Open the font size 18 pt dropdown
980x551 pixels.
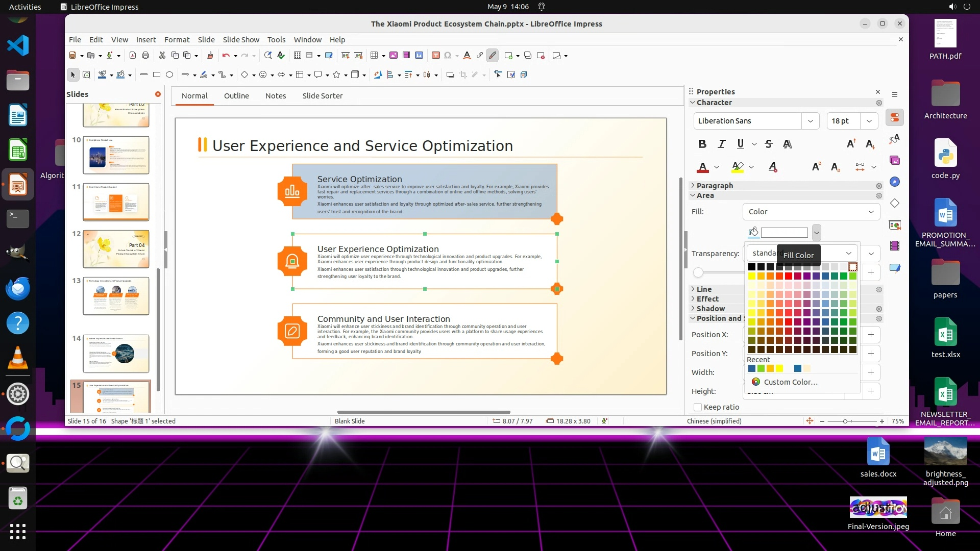[x=869, y=121]
